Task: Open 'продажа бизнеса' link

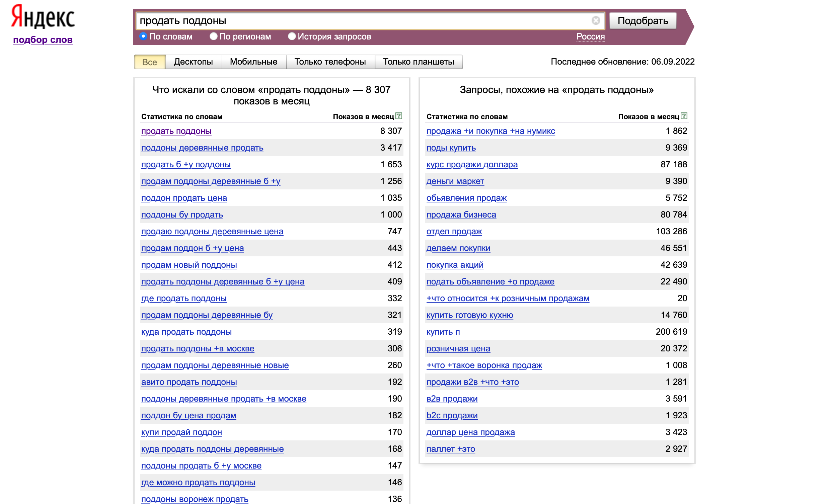Action: pos(461,215)
